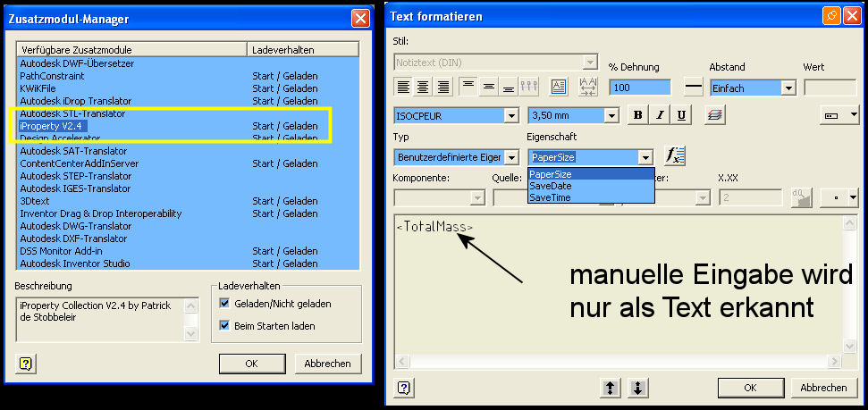
Task: Click the text editing area with <TotalMass>
Action: coord(619,284)
